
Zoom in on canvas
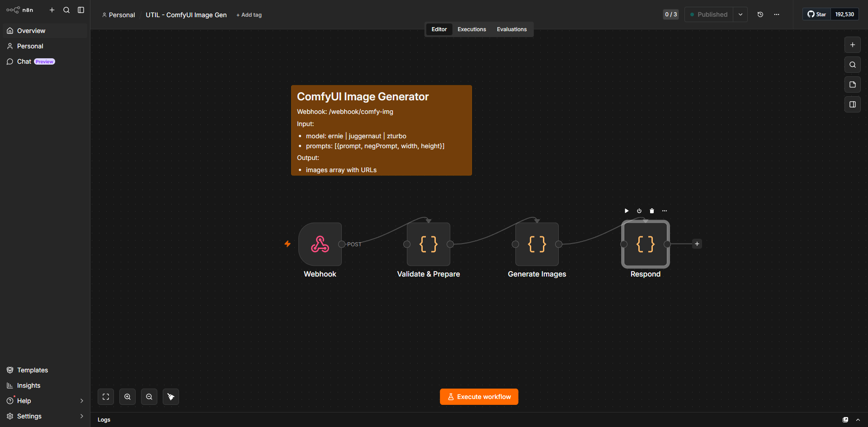click(127, 397)
